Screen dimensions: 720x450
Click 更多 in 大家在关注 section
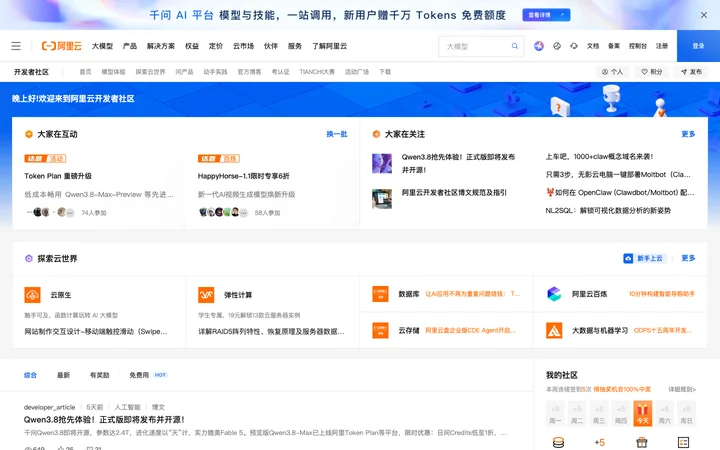(x=688, y=134)
